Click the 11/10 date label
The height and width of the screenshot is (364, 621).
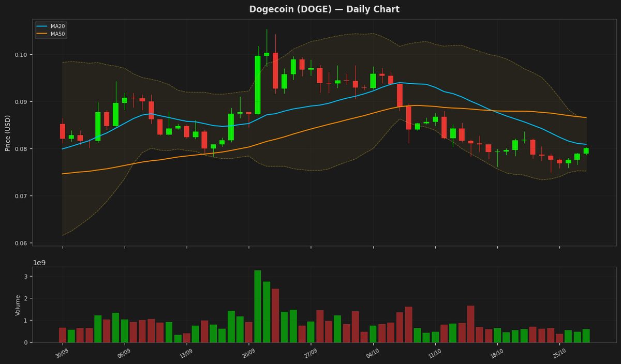point(434,353)
